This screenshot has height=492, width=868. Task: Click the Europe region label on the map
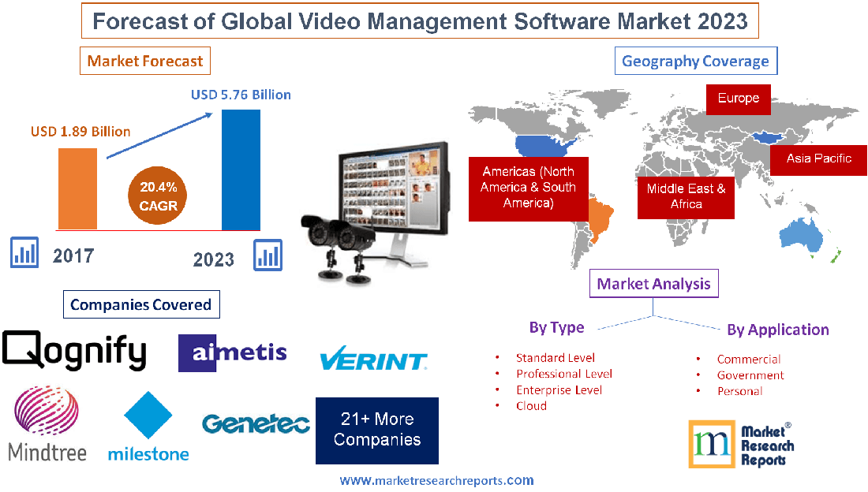coord(737,99)
